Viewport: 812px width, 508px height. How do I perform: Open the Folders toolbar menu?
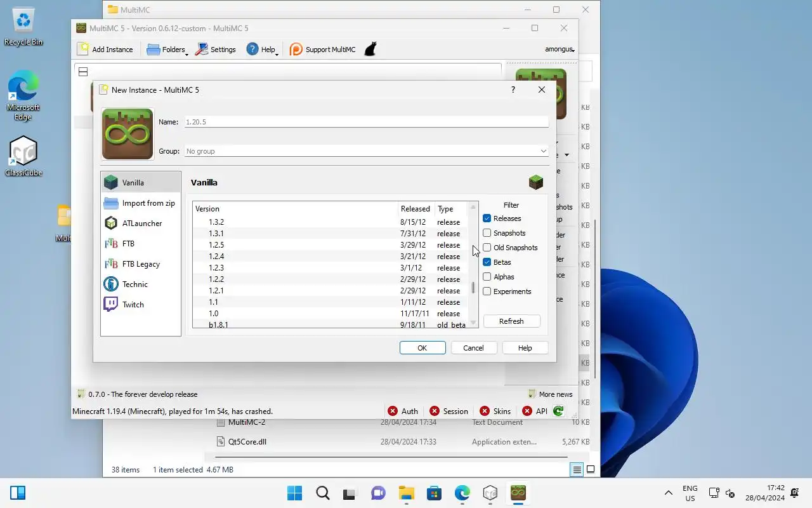(167, 49)
